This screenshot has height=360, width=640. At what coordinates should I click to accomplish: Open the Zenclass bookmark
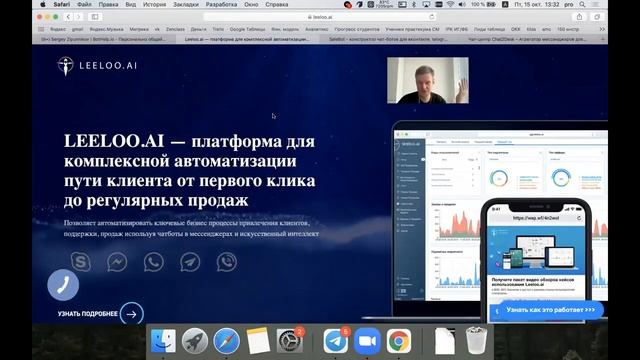(175, 29)
